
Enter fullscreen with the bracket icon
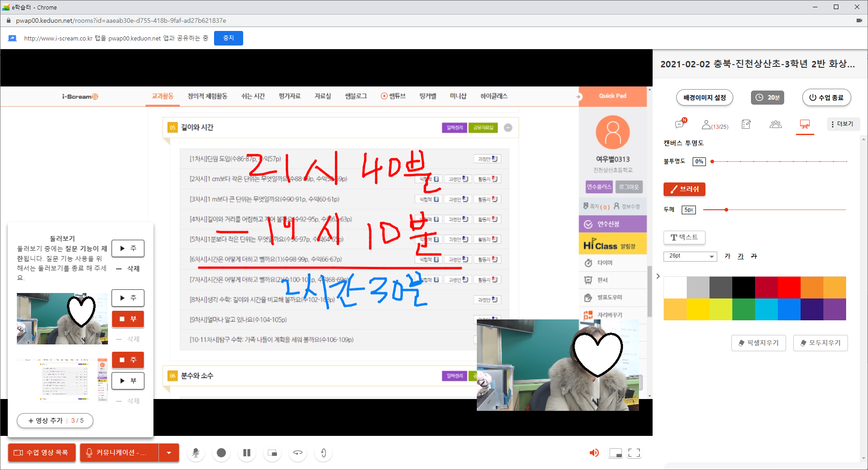tap(634, 453)
